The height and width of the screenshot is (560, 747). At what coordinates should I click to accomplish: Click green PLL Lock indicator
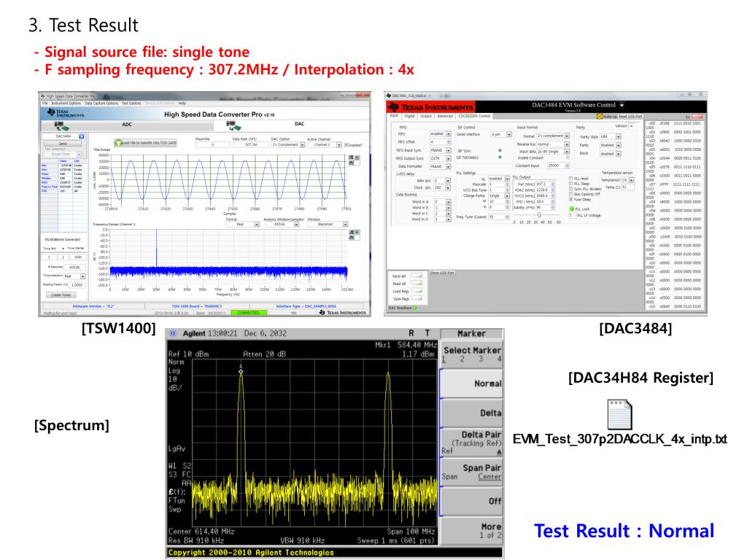click(572, 209)
